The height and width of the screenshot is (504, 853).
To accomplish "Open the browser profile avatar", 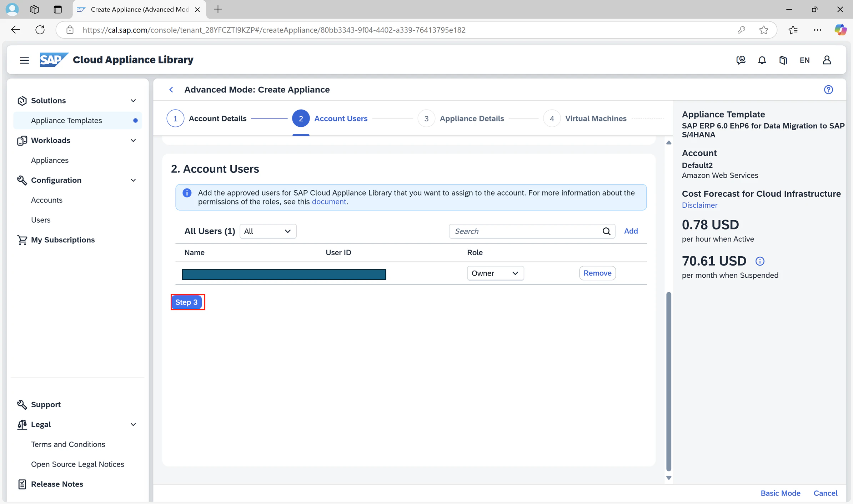I will click(x=12, y=9).
